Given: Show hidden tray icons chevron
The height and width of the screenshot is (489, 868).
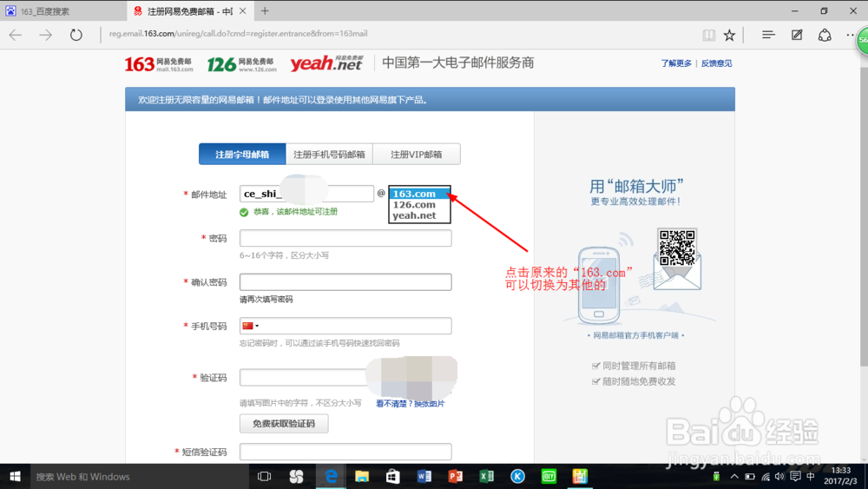Looking at the screenshot, I should tap(734, 476).
